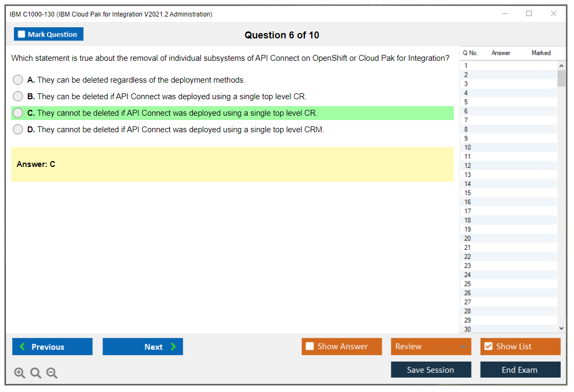
Task: Choose radio button for option B
Action: click(18, 97)
